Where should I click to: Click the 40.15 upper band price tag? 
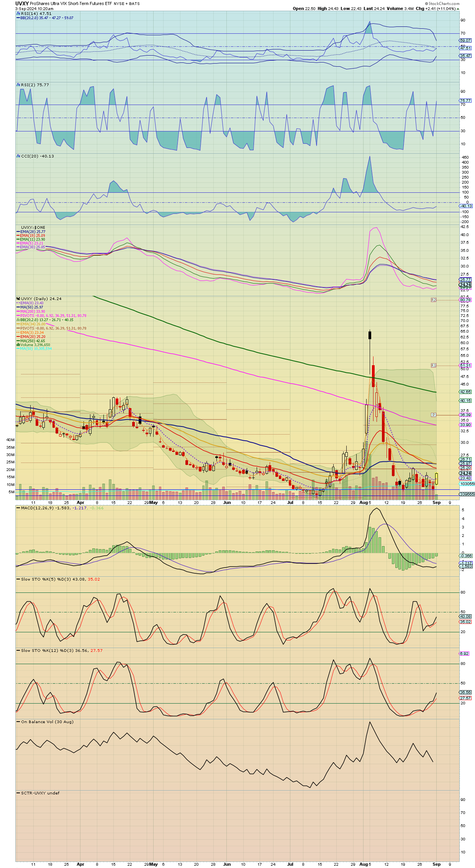pyautogui.click(x=465, y=400)
